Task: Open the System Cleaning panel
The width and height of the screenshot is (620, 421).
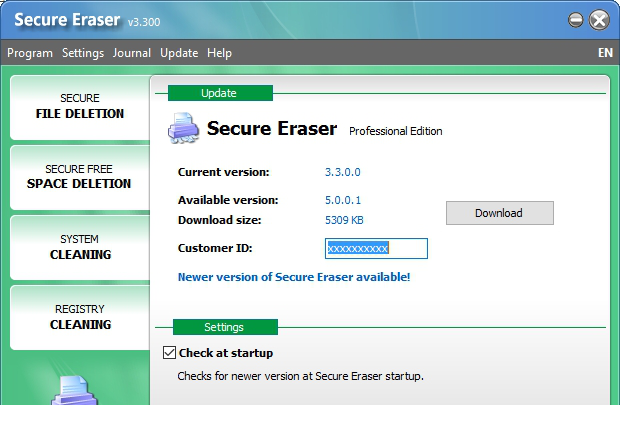Action: point(80,247)
